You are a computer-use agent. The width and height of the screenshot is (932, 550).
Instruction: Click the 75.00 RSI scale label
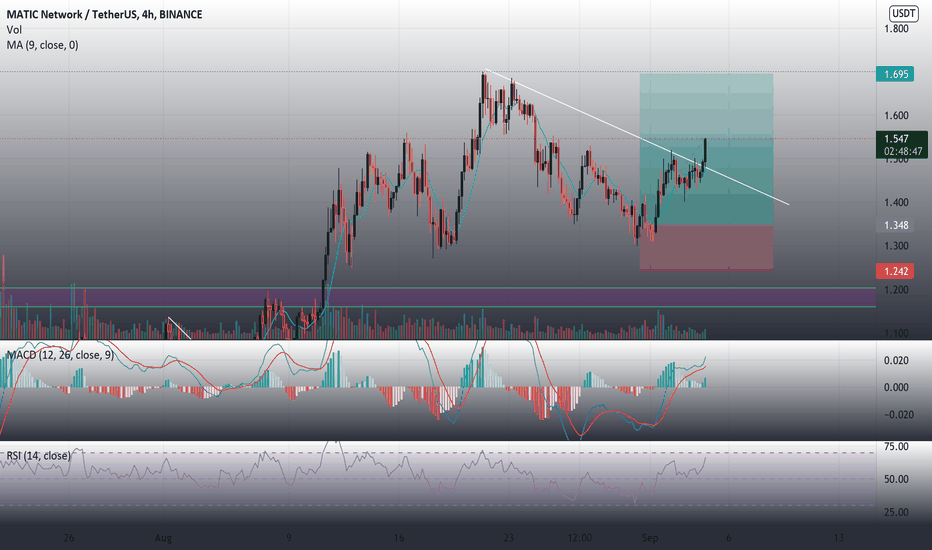click(896, 447)
